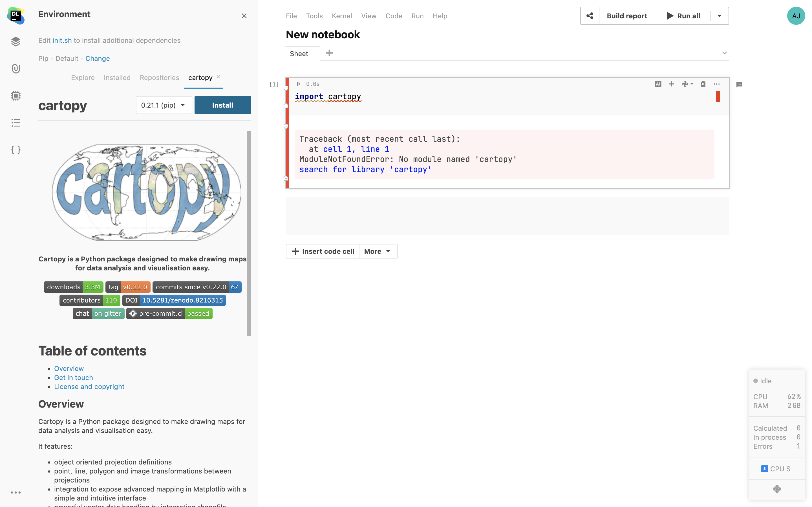The width and height of the screenshot is (812, 507).
Task: Click the package description scrollbar
Action: (249, 233)
